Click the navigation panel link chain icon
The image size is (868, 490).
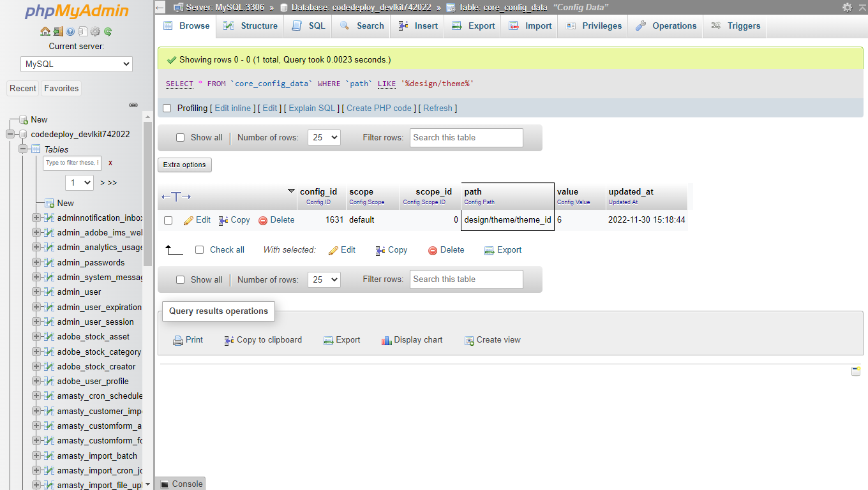point(133,105)
